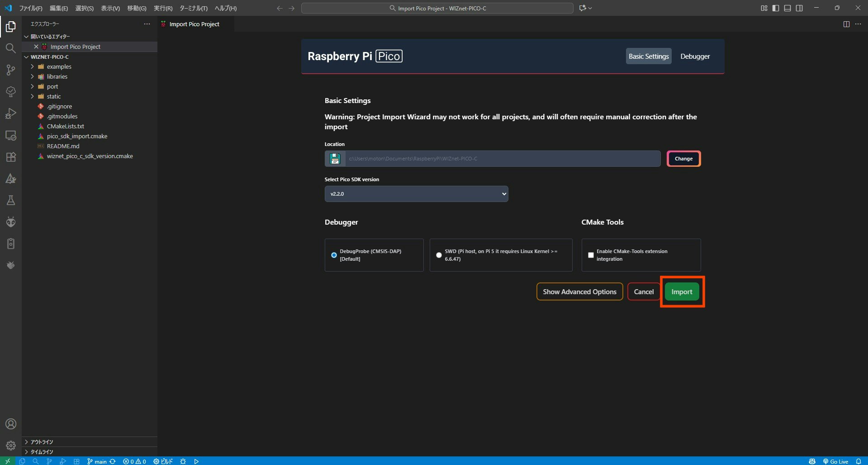This screenshot has width=868, height=465.
Task: Open the Search view in activity bar
Action: point(11,48)
